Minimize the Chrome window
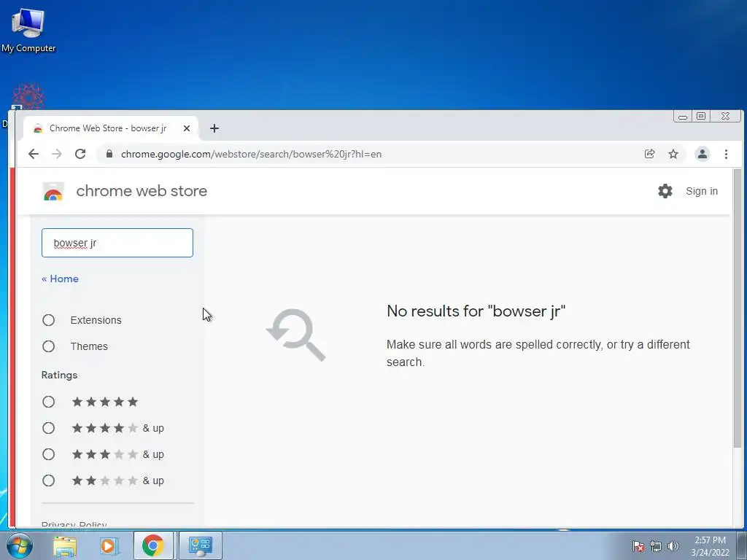Image resolution: width=747 pixels, height=560 pixels. 683,116
